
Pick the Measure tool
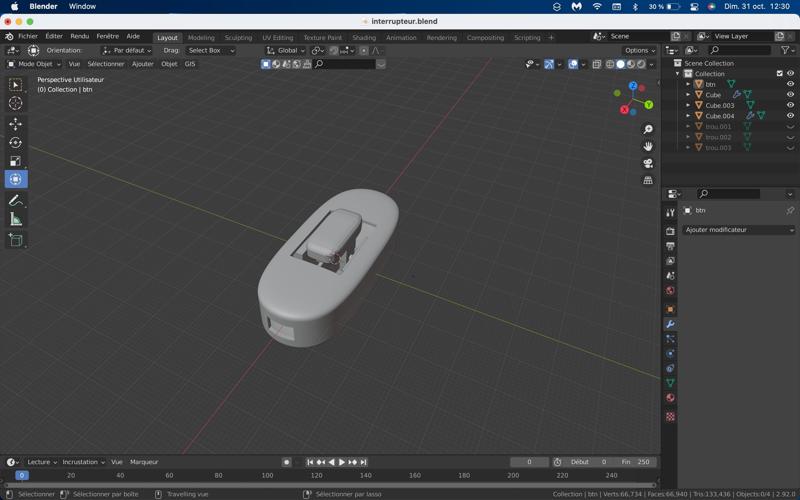point(15,220)
